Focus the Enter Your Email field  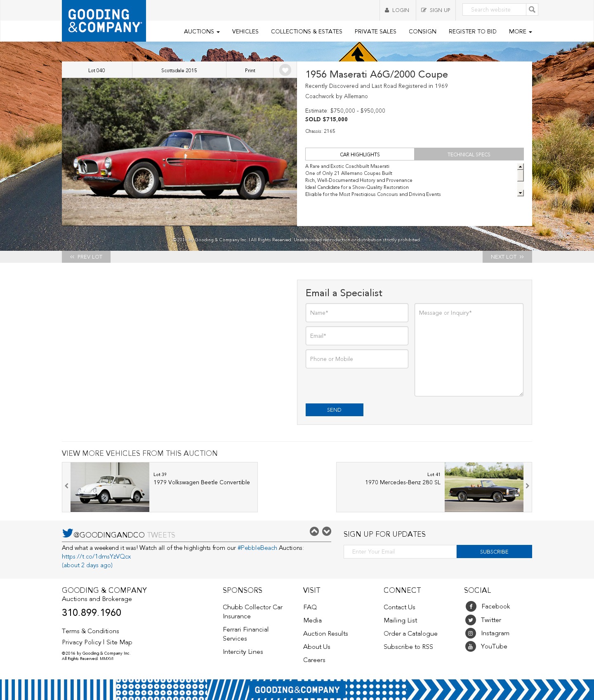pyautogui.click(x=400, y=552)
